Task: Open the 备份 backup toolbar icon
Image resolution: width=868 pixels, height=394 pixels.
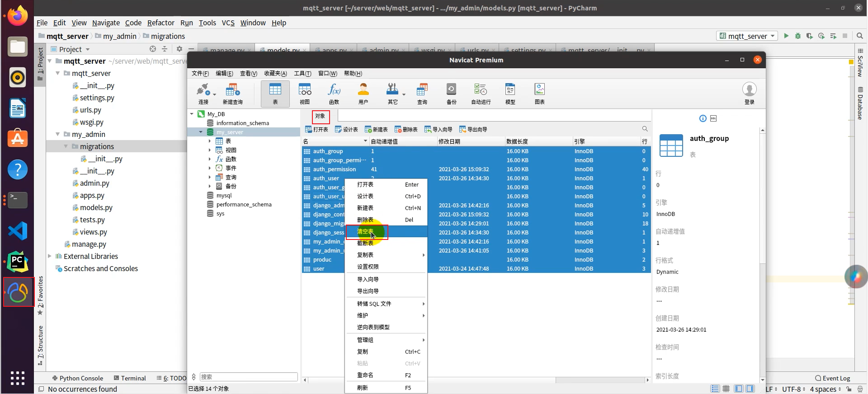Action: click(x=451, y=94)
